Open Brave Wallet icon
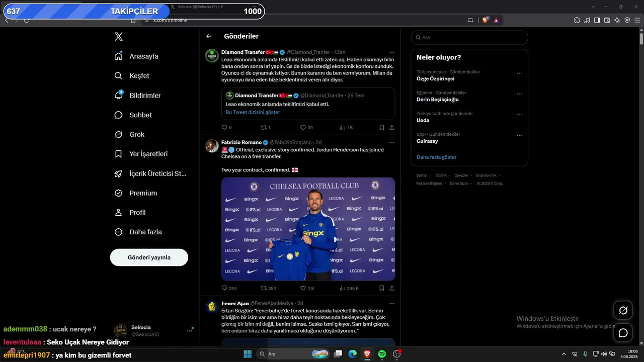Image resolution: width=644 pixels, height=362 pixels. [607, 20]
